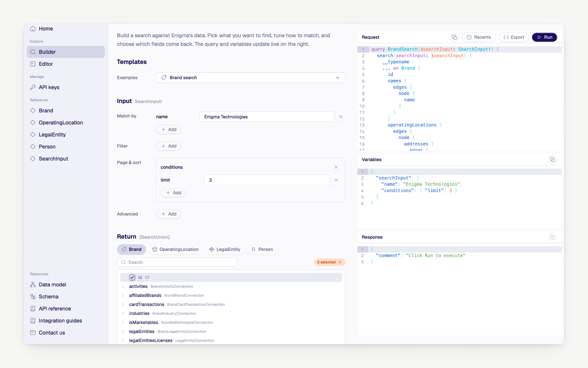Switch to the LegalEntity return tab

(x=225, y=249)
